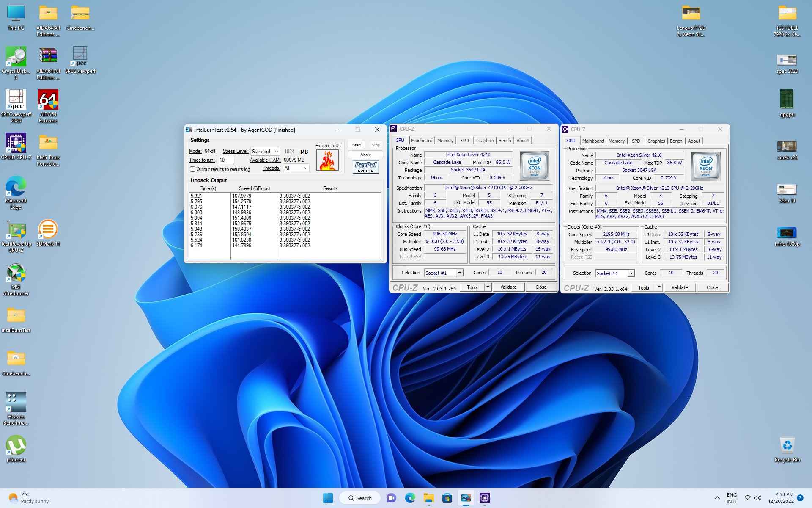Open mho 1080p image file
Viewport: 812px width, 508px height.
pyautogui.click(x=787, y=236)
